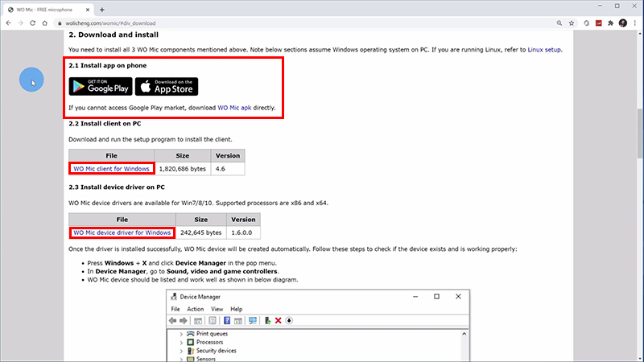Click the page scrollbar thumb
This screenshot has width=644, height=362.
640,134
